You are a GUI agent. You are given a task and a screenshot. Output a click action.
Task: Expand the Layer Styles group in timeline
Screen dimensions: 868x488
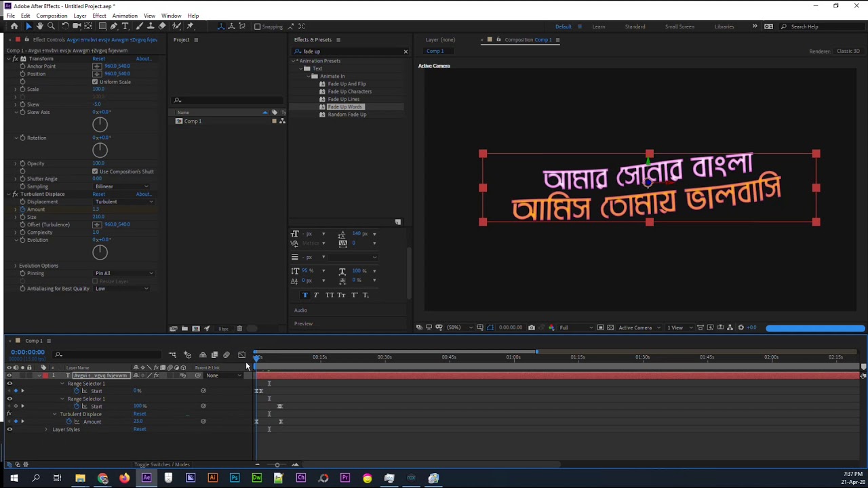(x=46, y=429)
